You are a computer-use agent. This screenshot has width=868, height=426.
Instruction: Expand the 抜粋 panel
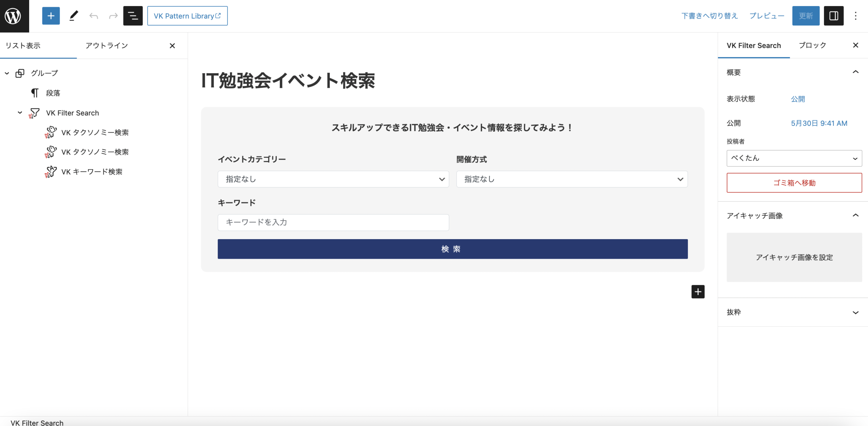(x=856, y=312)
